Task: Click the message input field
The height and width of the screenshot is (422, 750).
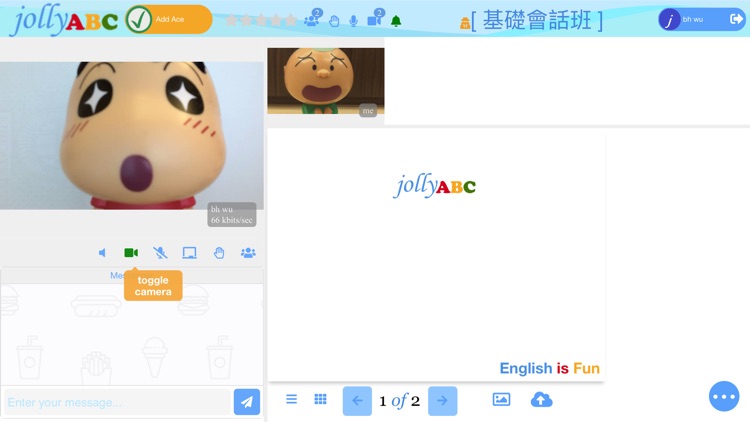Action: coord(117,402)
